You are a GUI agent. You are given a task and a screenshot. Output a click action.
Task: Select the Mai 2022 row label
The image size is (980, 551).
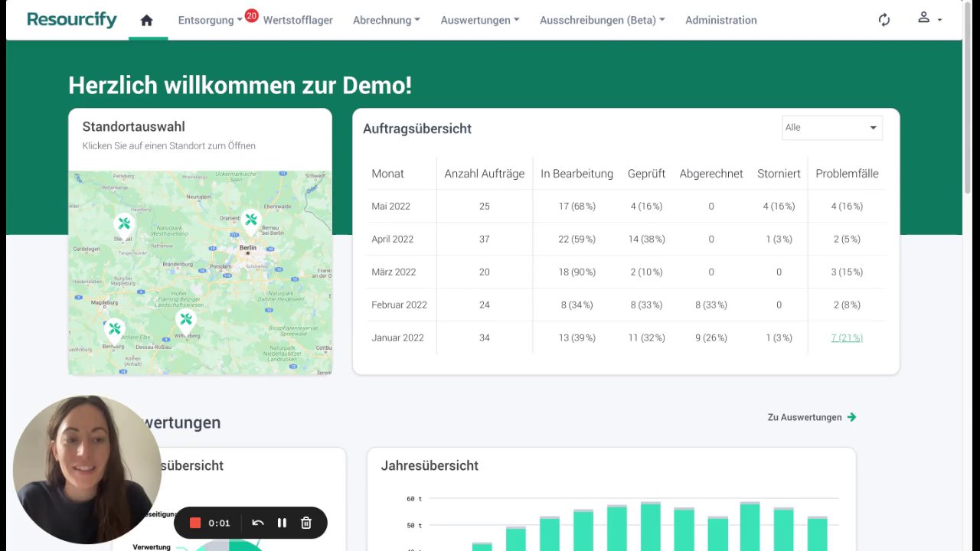click(x=393, y=206)
